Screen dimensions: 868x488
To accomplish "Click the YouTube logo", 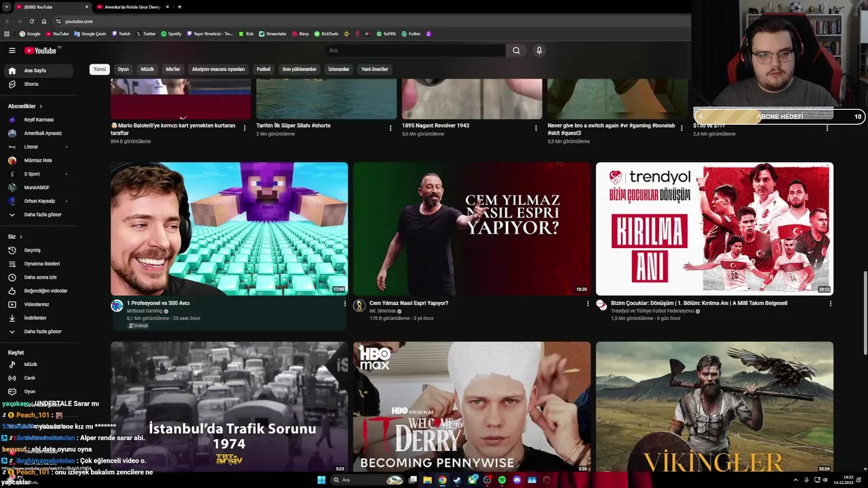I will click(42, 51).
